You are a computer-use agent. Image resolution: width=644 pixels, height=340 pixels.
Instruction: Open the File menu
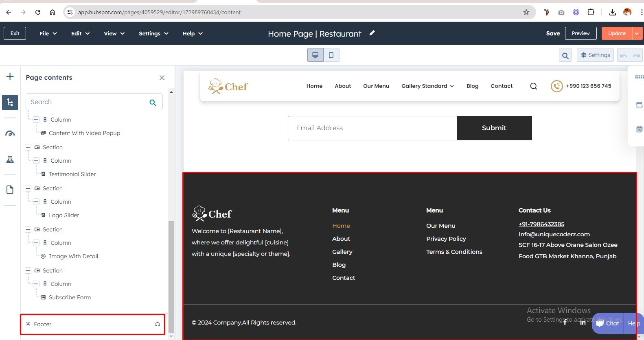(x=48, y=33)
